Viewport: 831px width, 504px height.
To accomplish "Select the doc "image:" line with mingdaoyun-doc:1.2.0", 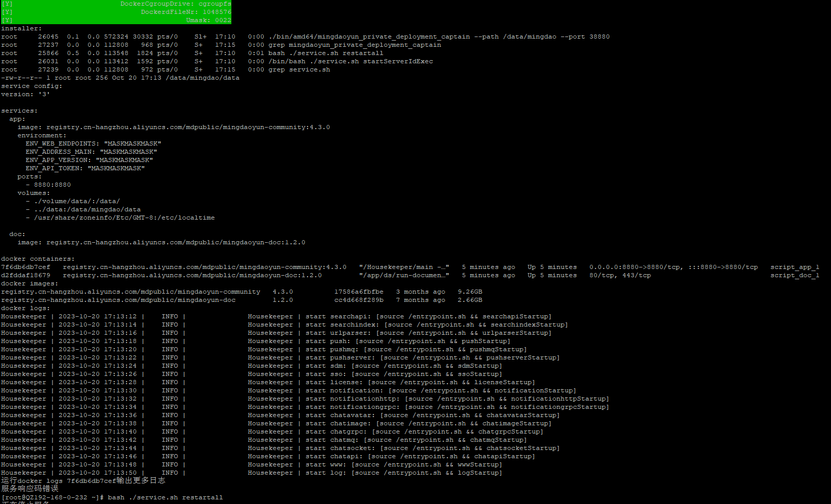I will [161, 242].
